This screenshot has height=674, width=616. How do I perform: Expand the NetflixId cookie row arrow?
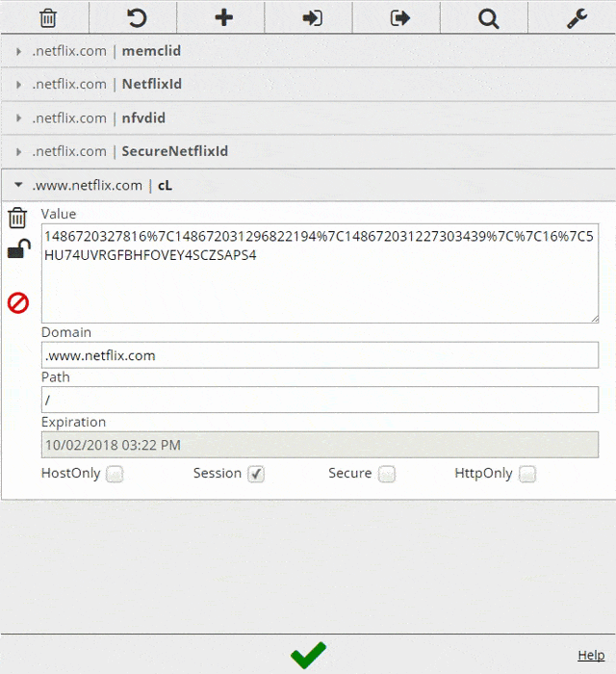(18, 85)
